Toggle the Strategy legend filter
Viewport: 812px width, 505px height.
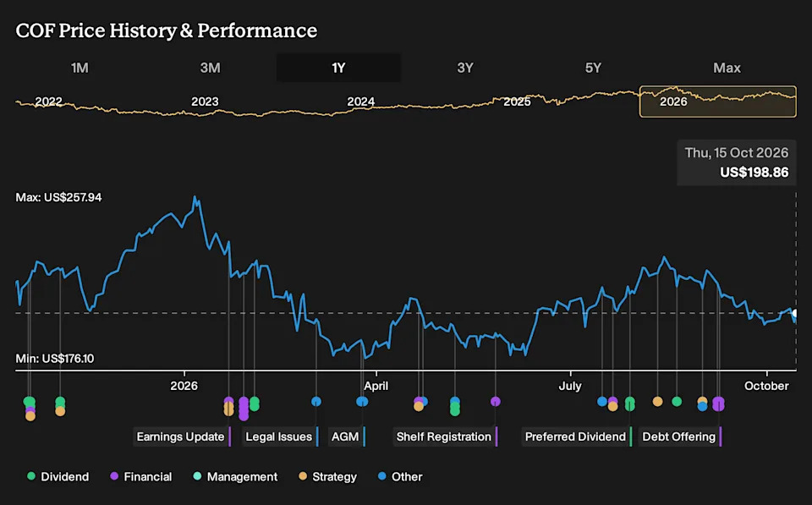[x=328, y=476]
